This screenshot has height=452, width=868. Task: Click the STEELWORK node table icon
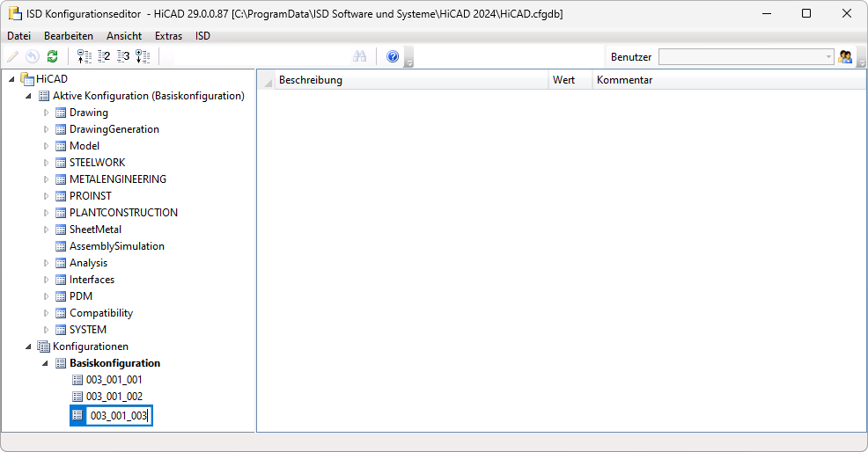(x=61, y=163)
